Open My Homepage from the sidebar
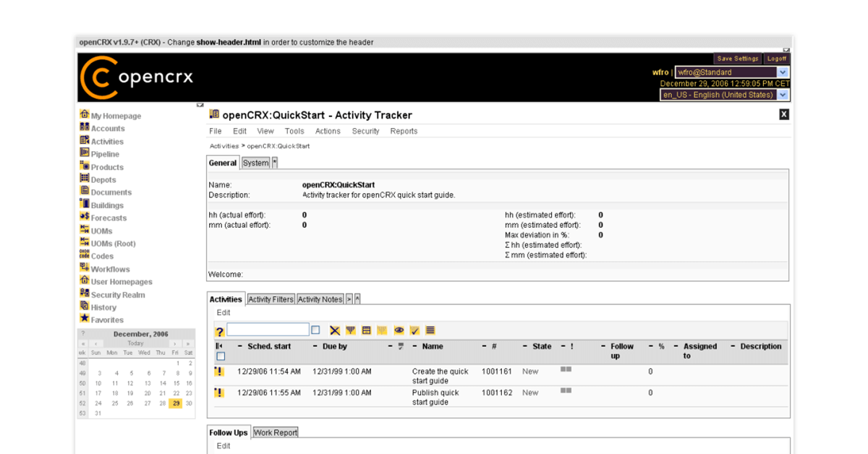 click(111, 116)
